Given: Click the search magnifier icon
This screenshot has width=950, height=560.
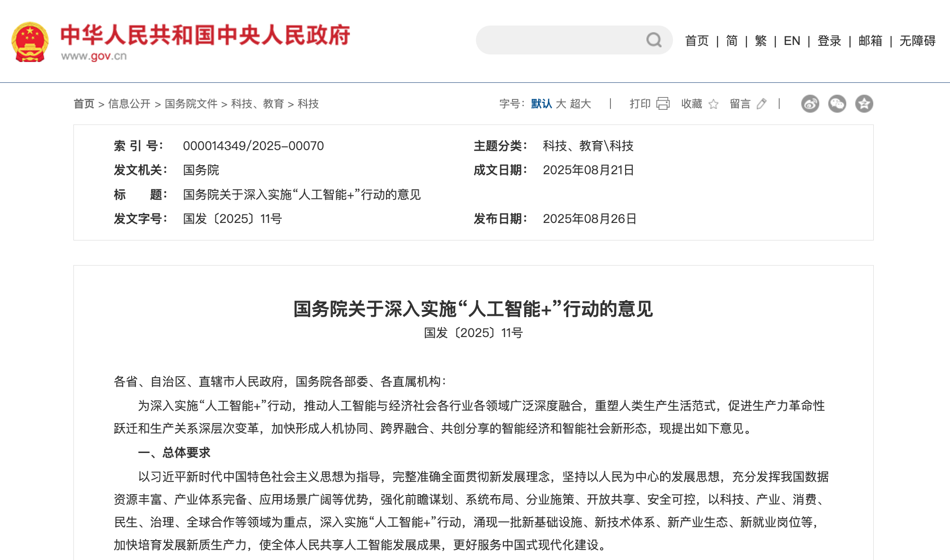Looking at the screenshot, I should tap(654, 40).
